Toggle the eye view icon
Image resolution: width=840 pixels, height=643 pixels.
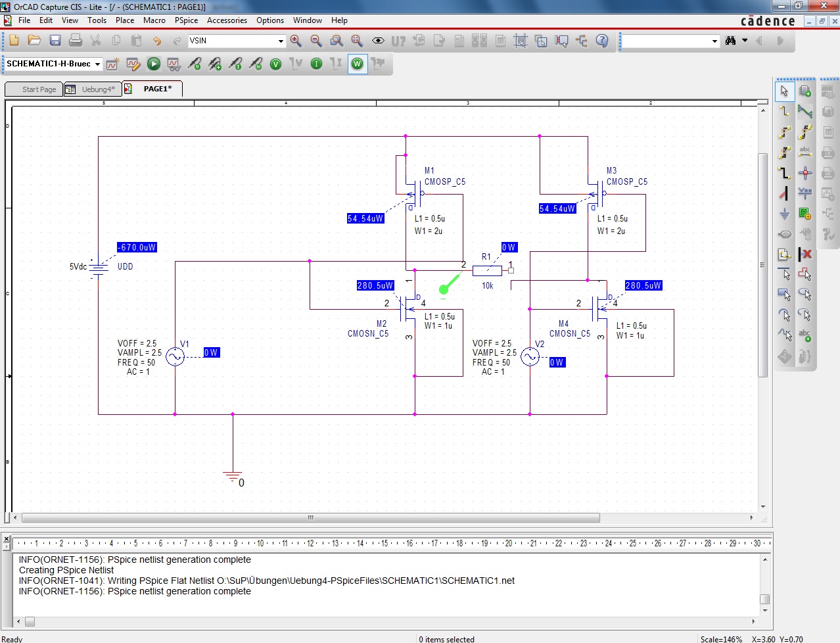(378, 41)
